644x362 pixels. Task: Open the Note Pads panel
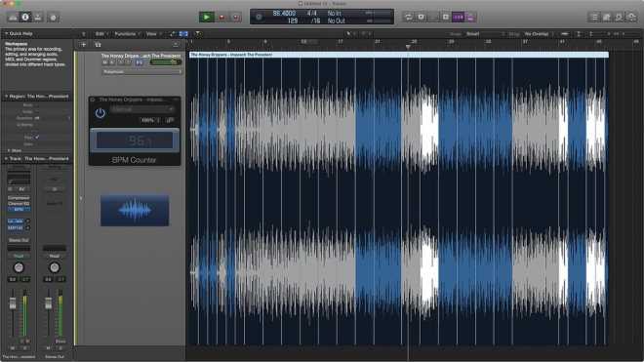pyautogui.click(x=607, y=17)
